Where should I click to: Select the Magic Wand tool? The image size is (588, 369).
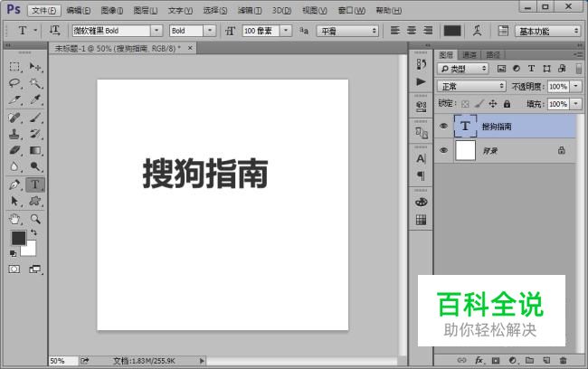tap(35, 83)
